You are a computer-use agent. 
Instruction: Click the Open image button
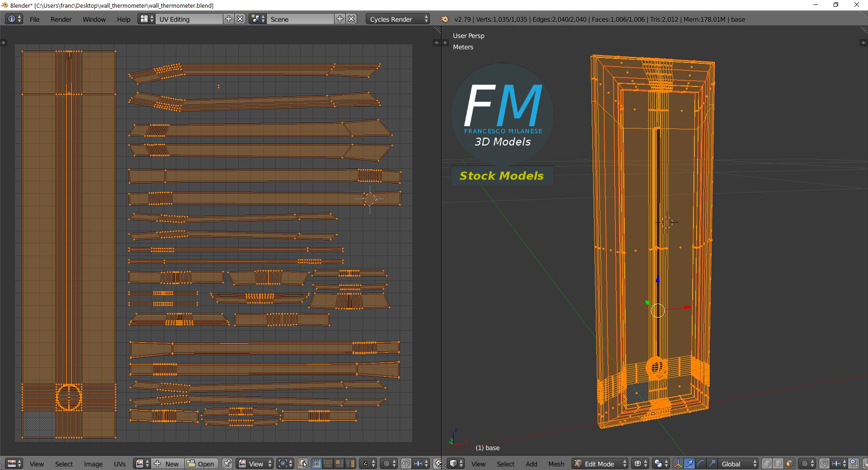(201, 464)
